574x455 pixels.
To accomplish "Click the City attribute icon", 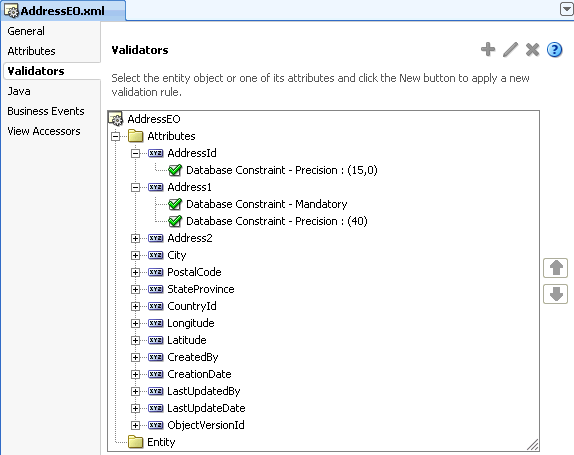I will point(156,255).
